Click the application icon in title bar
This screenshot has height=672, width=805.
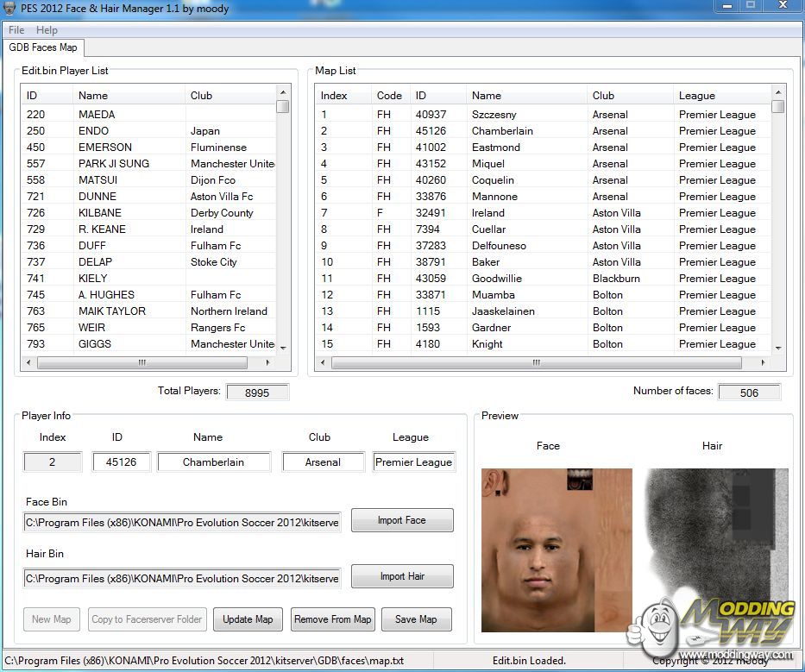click(x=10, y=8)
